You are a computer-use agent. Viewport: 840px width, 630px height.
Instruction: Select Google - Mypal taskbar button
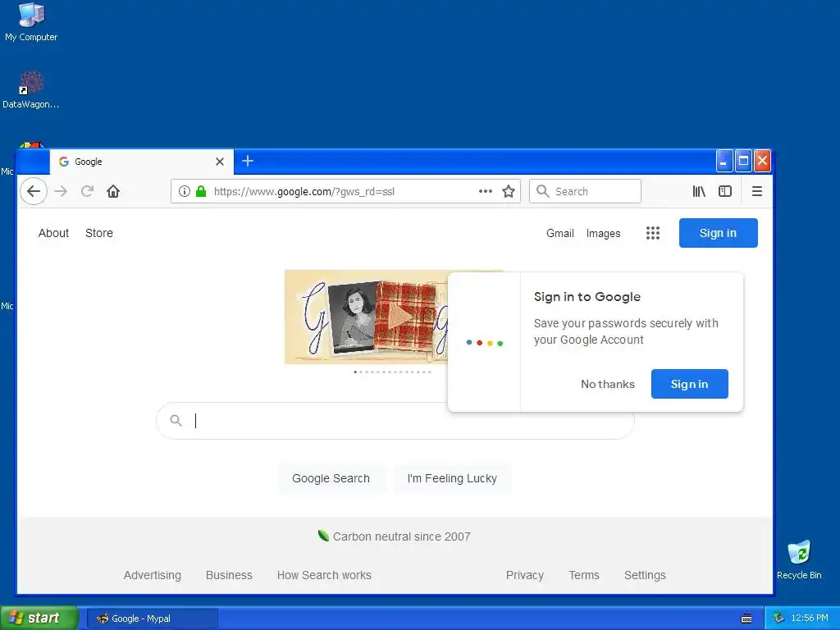(x=152, y=619)
